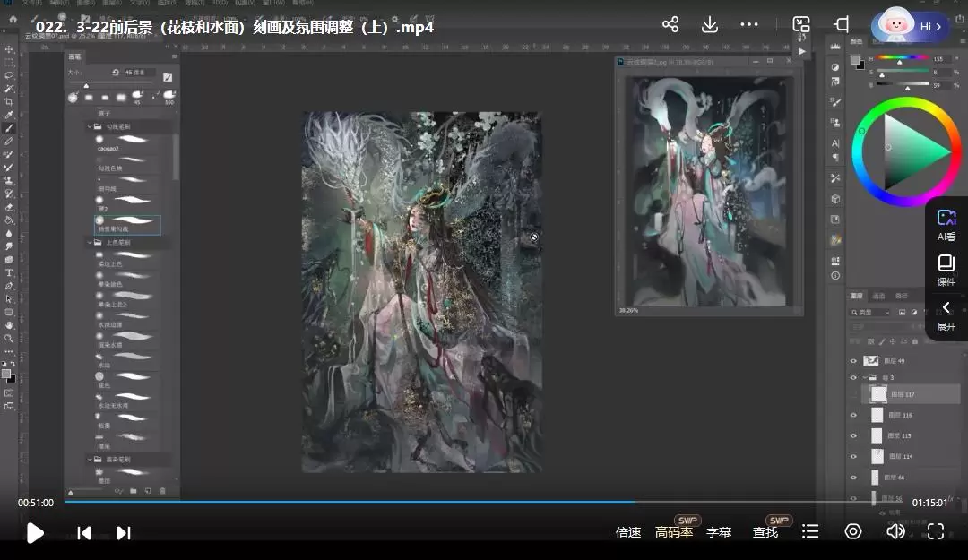
Task: Open the 3D cube panel icon
Action: click(835, 199)
